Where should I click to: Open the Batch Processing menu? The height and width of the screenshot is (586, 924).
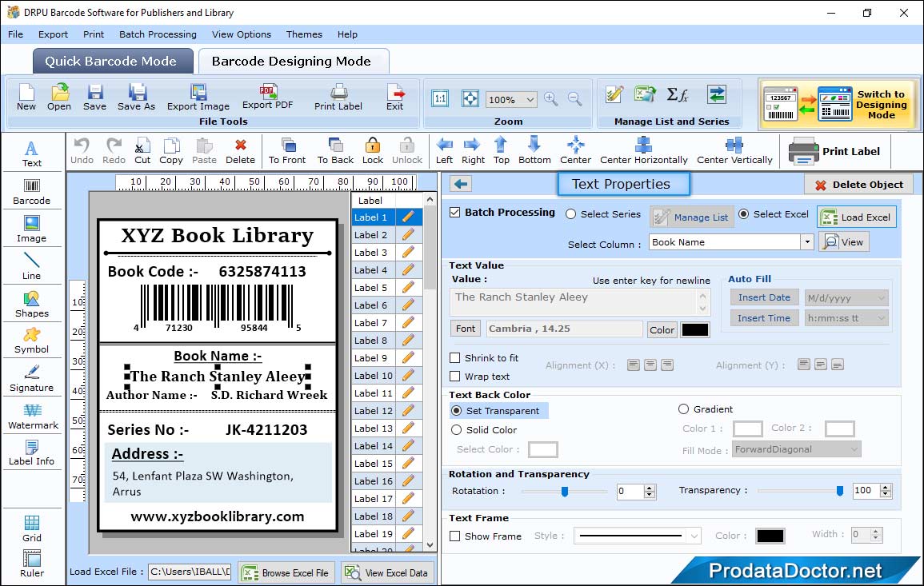tap(158, 34)
